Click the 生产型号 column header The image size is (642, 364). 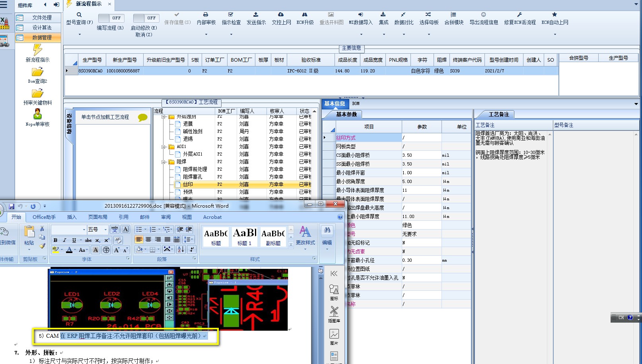coord(92,60)
